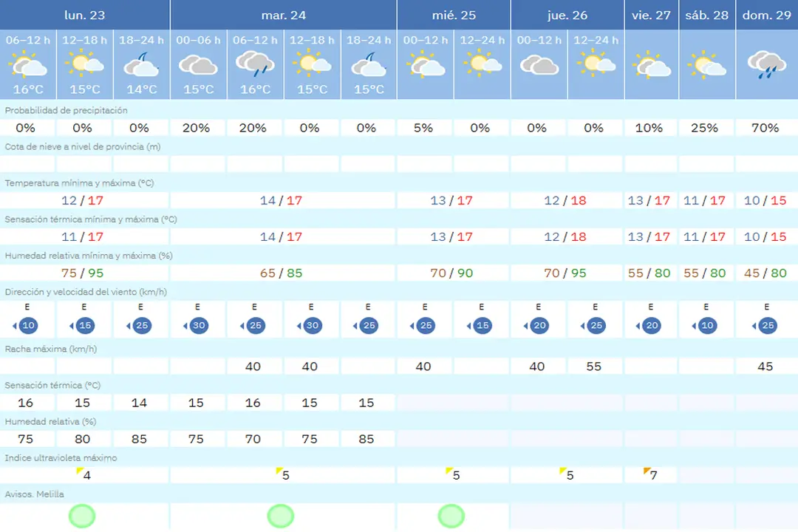The image size is (798, 532).
Task: Click the gust value 55 for jue. 26
Action: click(x=593, y=366)
